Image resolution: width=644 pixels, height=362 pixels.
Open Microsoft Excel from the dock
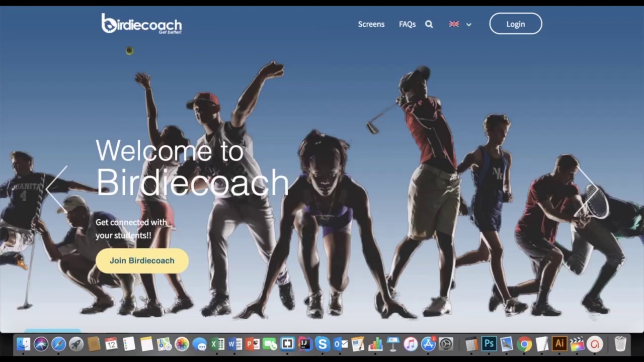pyautogui.click(x=217, y=344)
